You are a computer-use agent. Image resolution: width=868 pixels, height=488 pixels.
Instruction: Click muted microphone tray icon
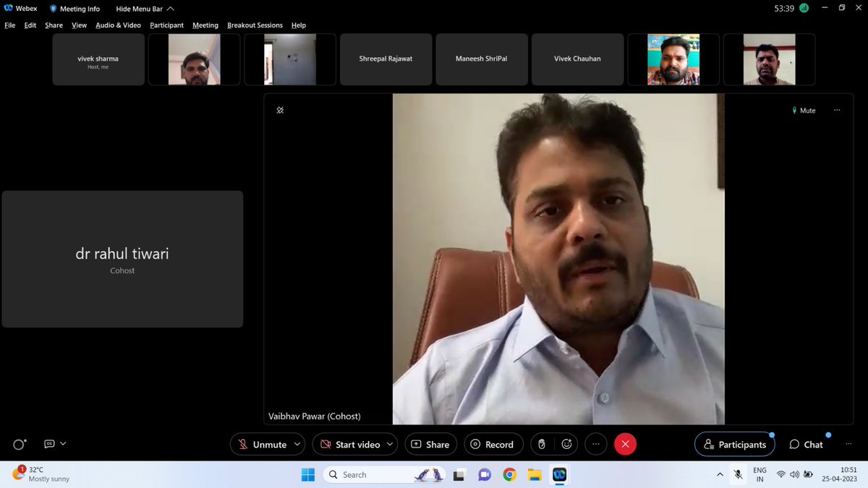coord(739,475)
